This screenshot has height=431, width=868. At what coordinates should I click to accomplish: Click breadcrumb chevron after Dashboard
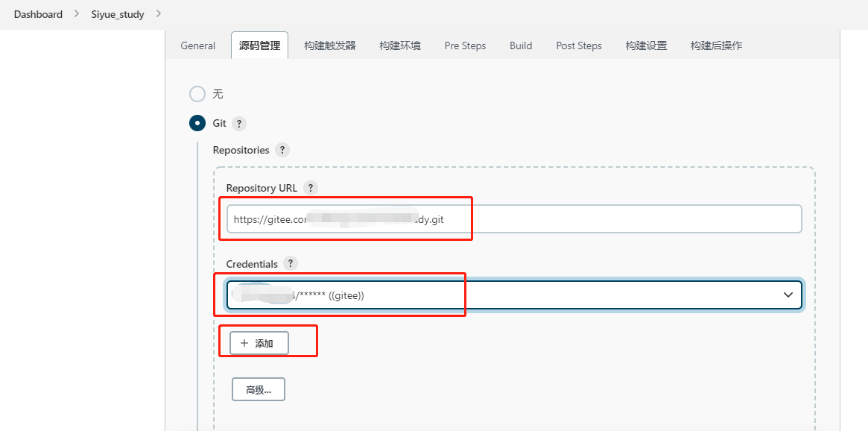pyautogui.click(x=77, y=14)
